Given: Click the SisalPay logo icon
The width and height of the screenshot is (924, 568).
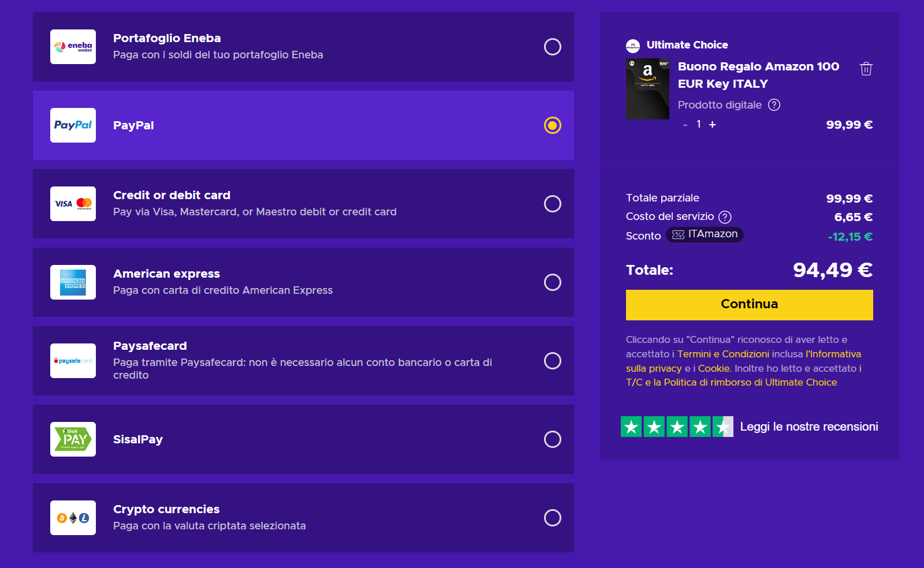Looking at the screenshot, I should pos(73,439).
